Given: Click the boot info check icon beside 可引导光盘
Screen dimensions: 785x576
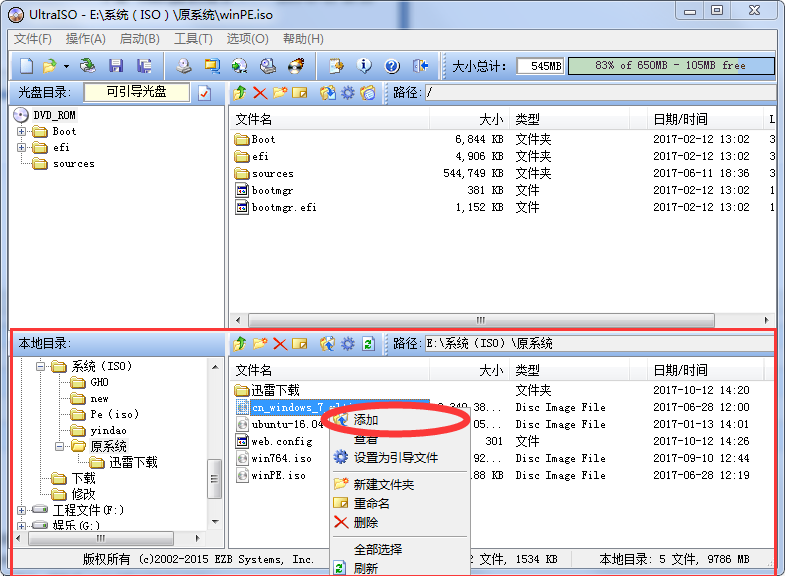Looking at the screenshot, I should click(x=205, y=93).
